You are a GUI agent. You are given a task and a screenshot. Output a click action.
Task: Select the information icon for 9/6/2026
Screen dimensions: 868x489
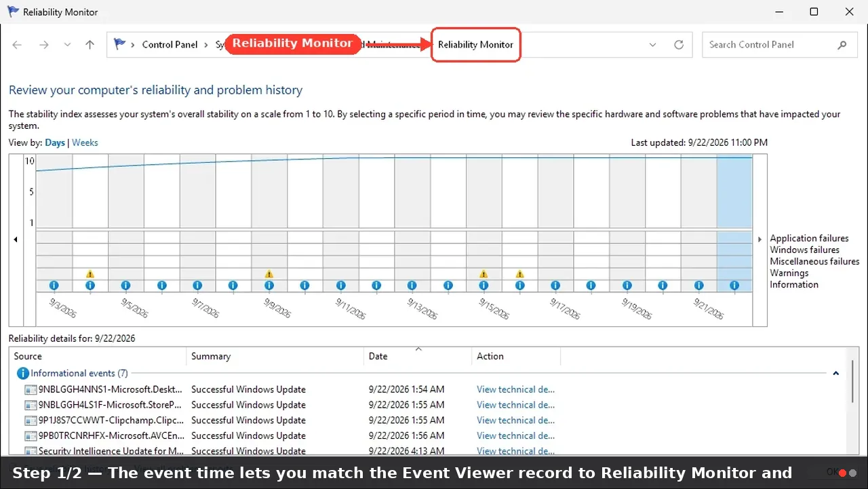coord(161,286)
